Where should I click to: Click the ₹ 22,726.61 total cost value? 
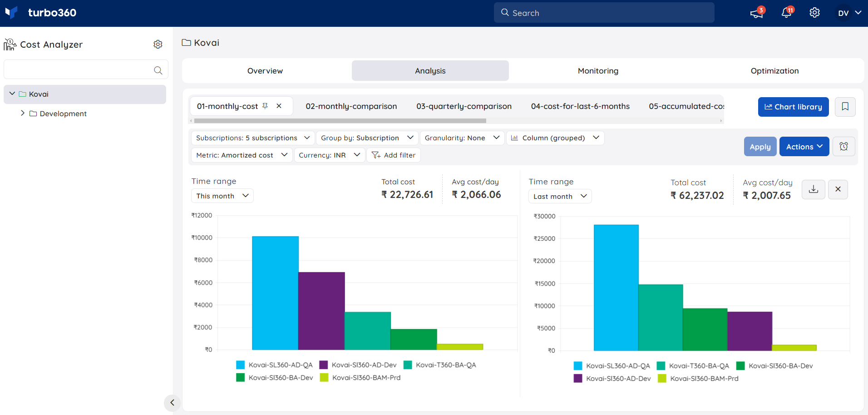click(407, 195)
